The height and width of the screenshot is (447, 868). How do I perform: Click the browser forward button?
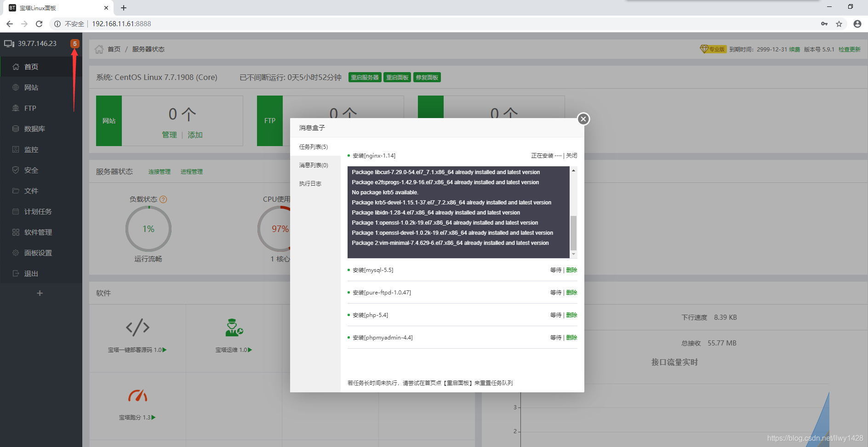click(x=24, y=24)
